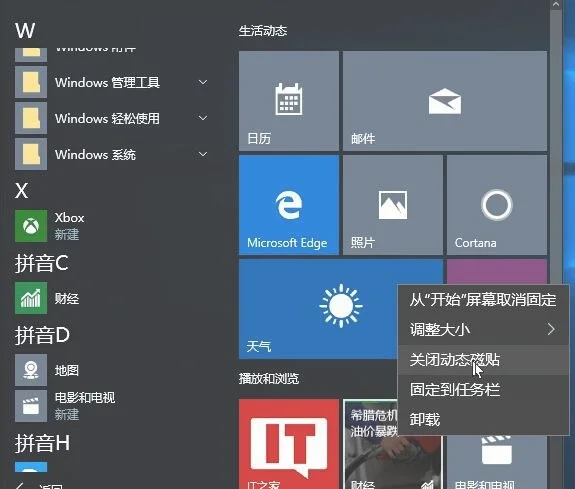Click the Start menu vertical scrollbar track
Image resolution: width=575 pixels, height=489 pixels.
[556, 147]
